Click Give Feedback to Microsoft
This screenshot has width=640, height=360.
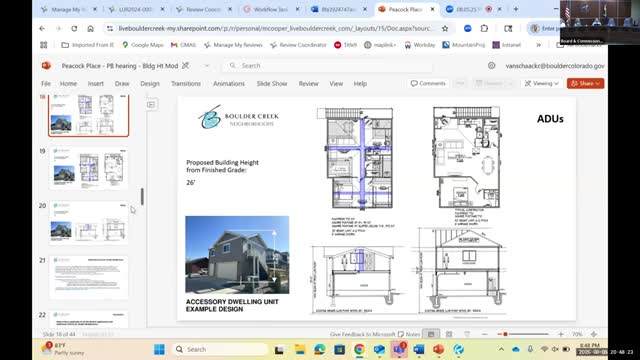(362, 334)
